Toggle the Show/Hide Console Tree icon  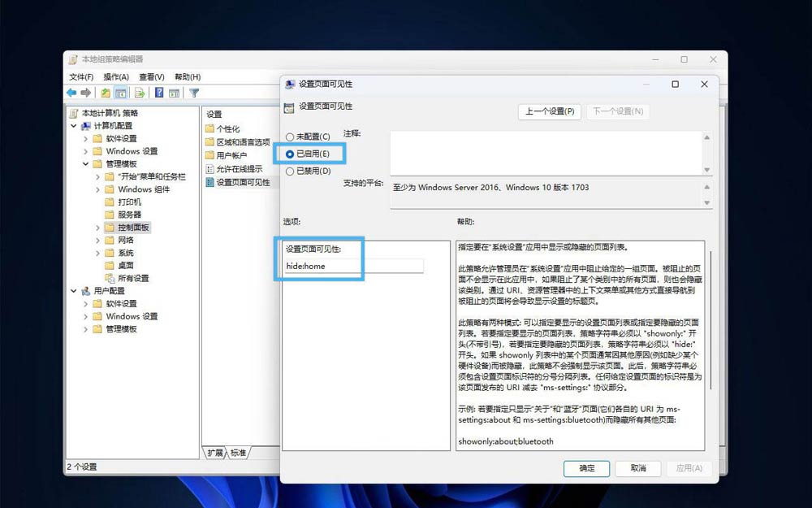pyautogui.click(x=120, y=93)
